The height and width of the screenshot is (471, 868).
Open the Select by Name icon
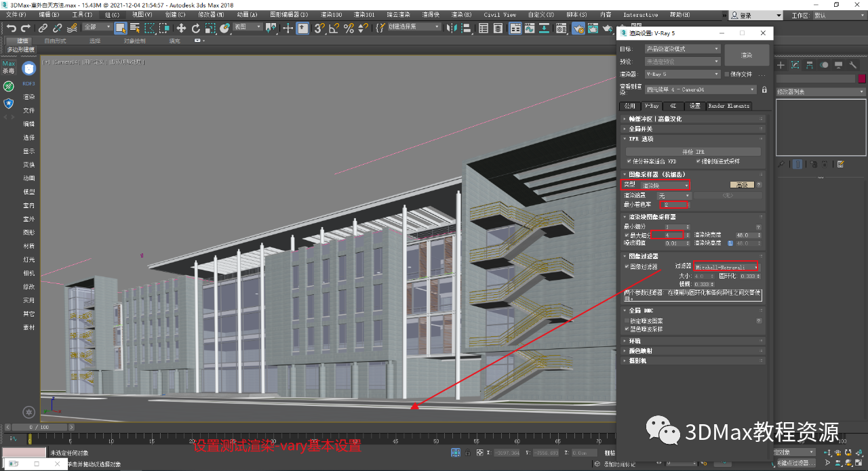pos(135,28)
